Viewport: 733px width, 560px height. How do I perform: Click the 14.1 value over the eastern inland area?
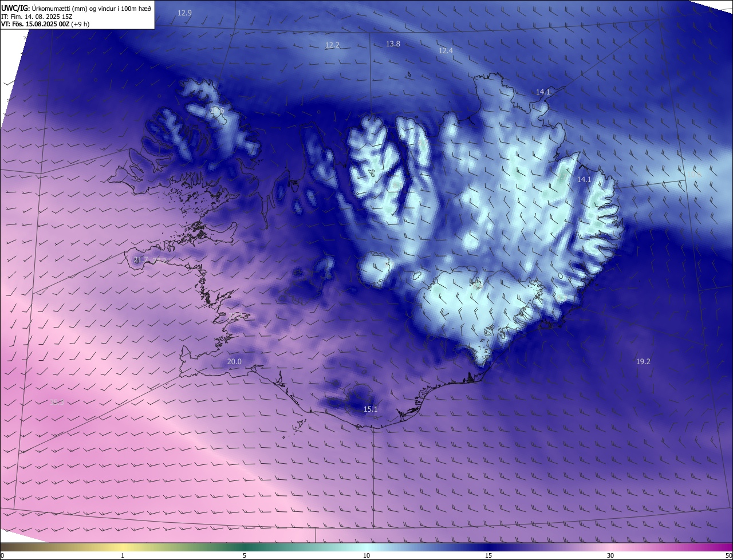pos(584,179)
